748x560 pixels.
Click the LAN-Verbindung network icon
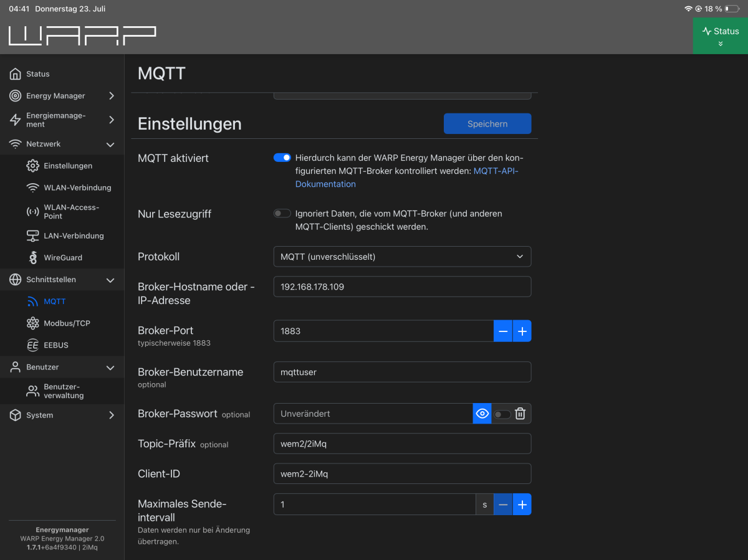[33, 236]
